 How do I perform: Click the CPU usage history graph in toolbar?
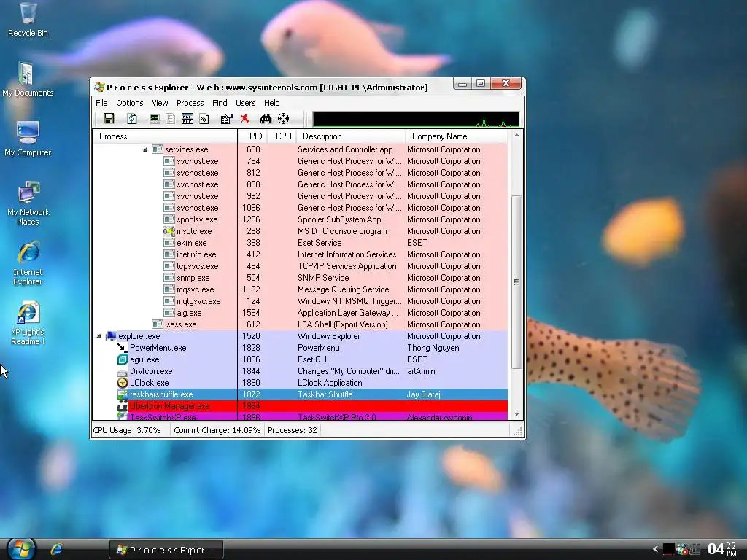coord(416,119)
